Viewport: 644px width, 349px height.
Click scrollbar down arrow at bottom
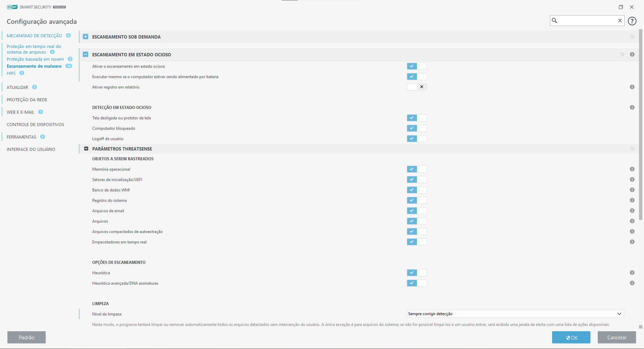641,327
